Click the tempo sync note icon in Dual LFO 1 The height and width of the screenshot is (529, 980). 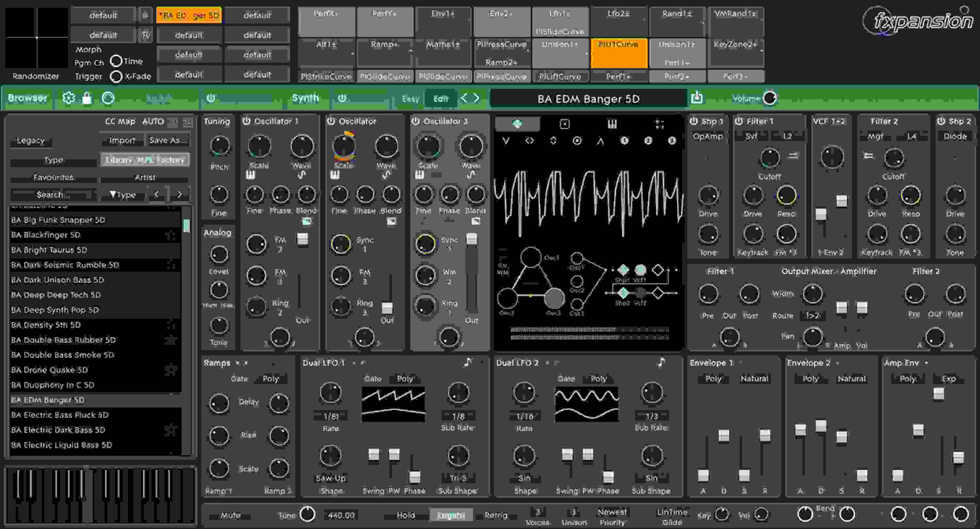click(x=468, y=362)
